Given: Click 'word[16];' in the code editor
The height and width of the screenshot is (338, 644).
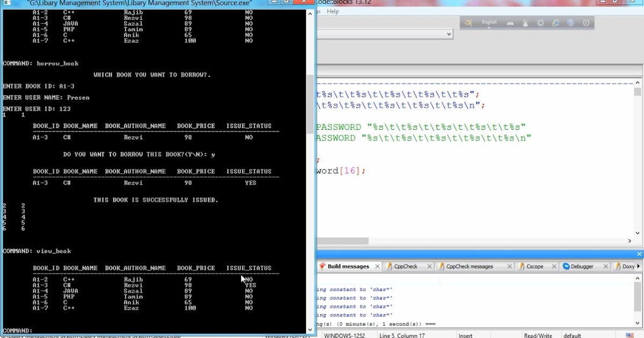Looking at the screenshot, I should click(x=341, y=171).
